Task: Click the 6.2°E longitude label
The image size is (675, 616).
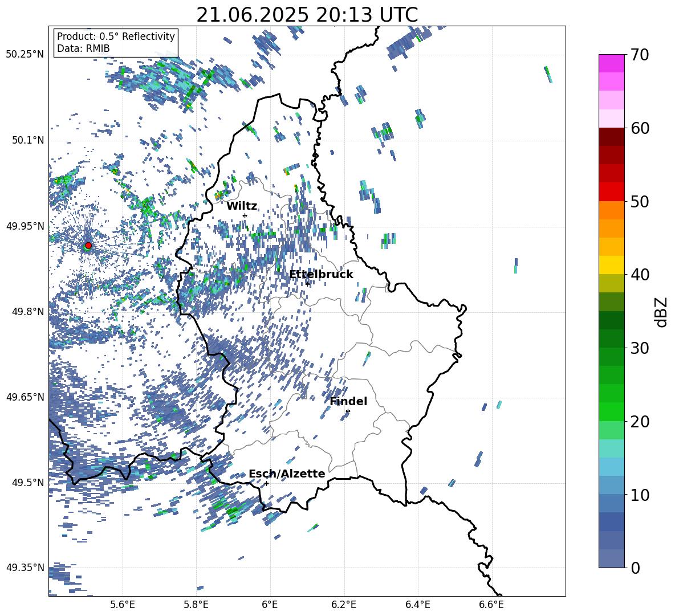Action: [x=344, y=605]
